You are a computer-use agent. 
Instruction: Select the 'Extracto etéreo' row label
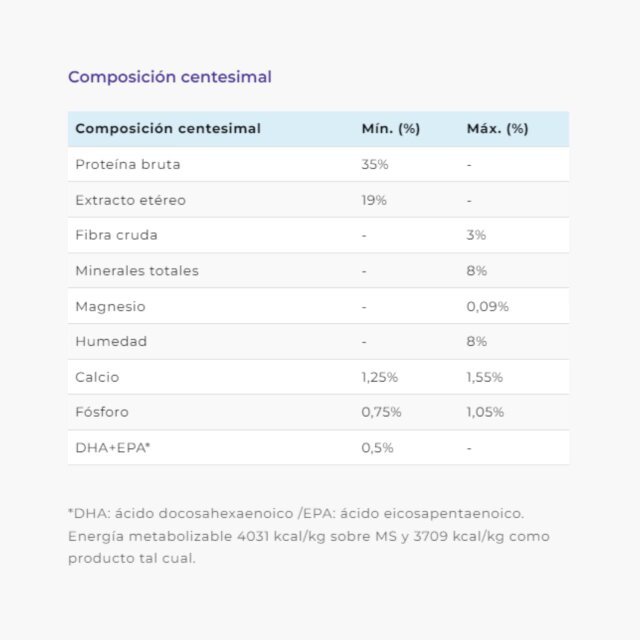coord(131,200)
